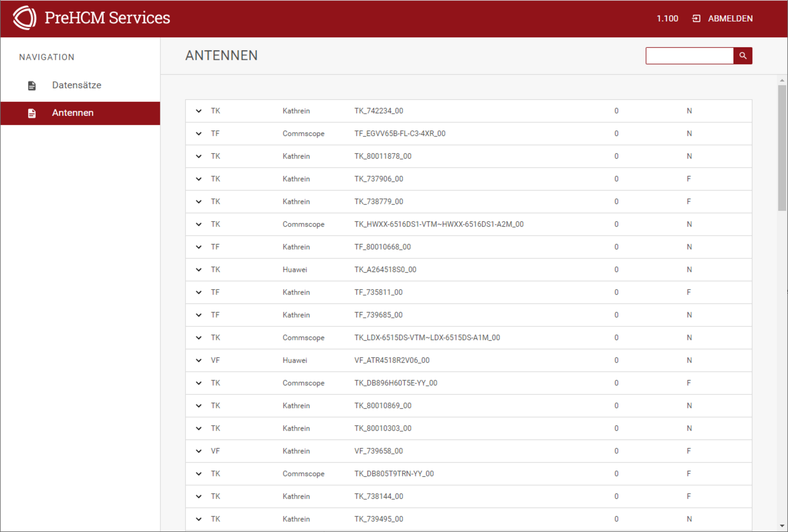Screen dimensions: 788x532
Task: Click the F flag in TK_737906_00 row
Action: pos(689,179)
